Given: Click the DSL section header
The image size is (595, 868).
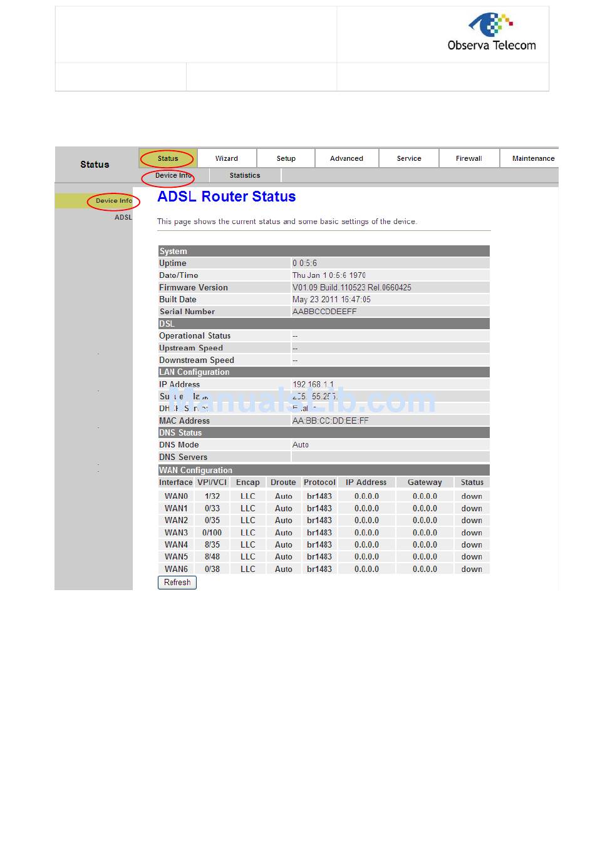Looking at the screenshot, I should [324, 324].
